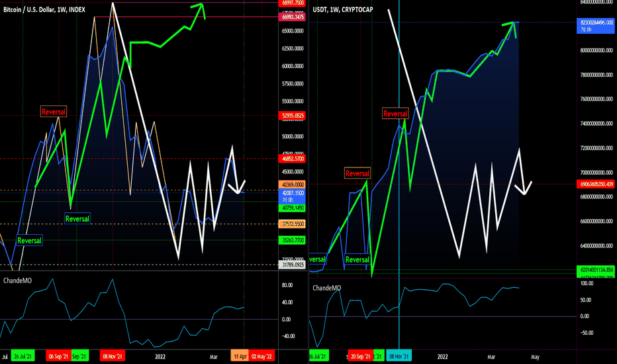Click the 64000000000.000 USDT axis value
The height and width of the screenshot is (364, 617).
point(597,246)
